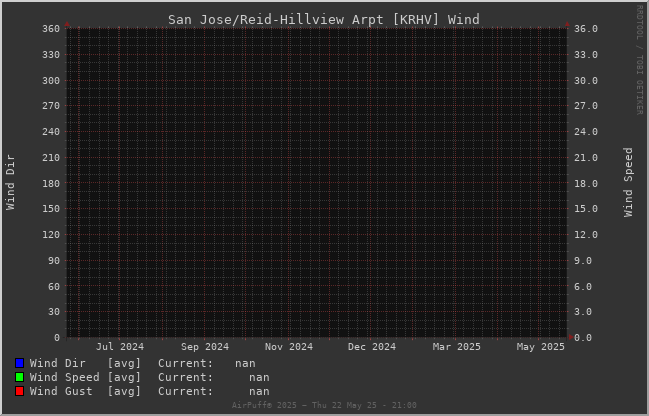Click the 9.0 value on right axis
The width and height of the screenshot is (649, 416).
(583, 261)
